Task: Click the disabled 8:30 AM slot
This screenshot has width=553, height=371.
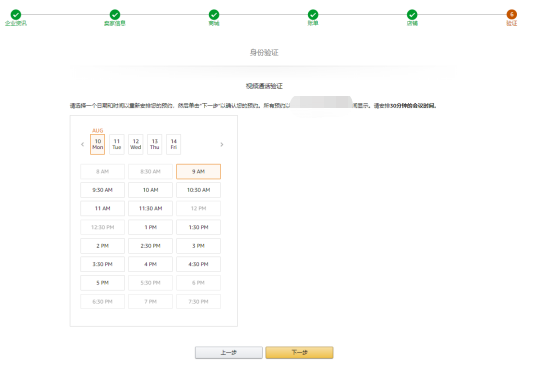Action: point(151,171)
